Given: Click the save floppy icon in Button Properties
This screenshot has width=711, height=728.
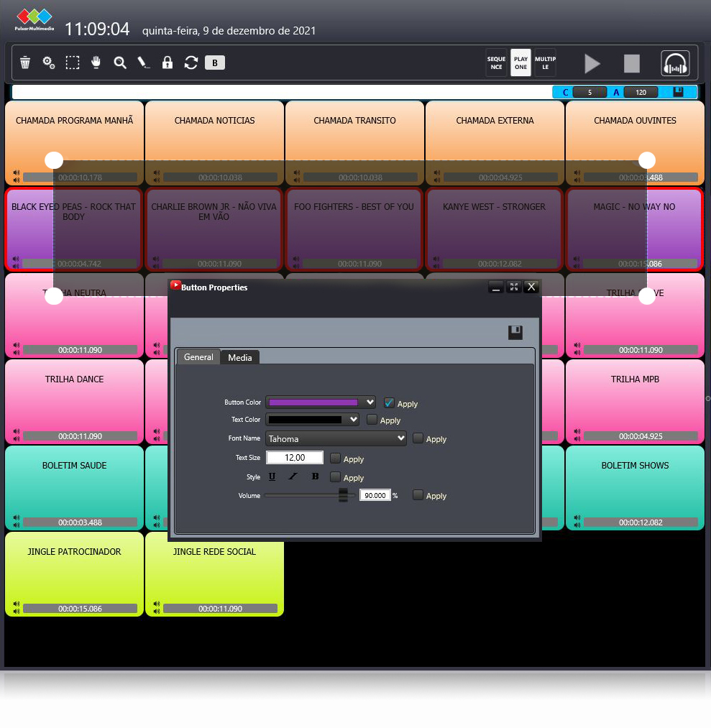Looking at the screenshot, I should (515, 333).
